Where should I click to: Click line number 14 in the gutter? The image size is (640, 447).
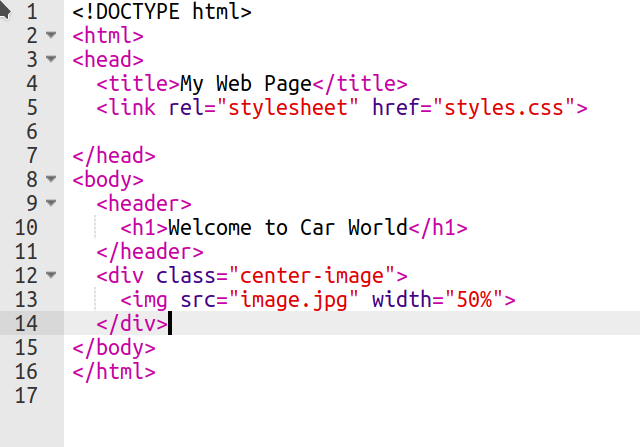[26, 324]
